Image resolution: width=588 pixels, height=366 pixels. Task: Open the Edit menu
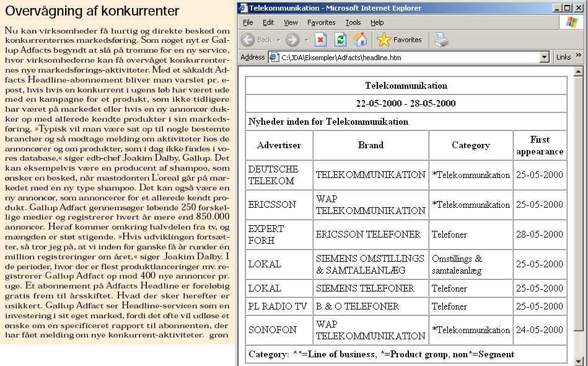pos(268,22)
